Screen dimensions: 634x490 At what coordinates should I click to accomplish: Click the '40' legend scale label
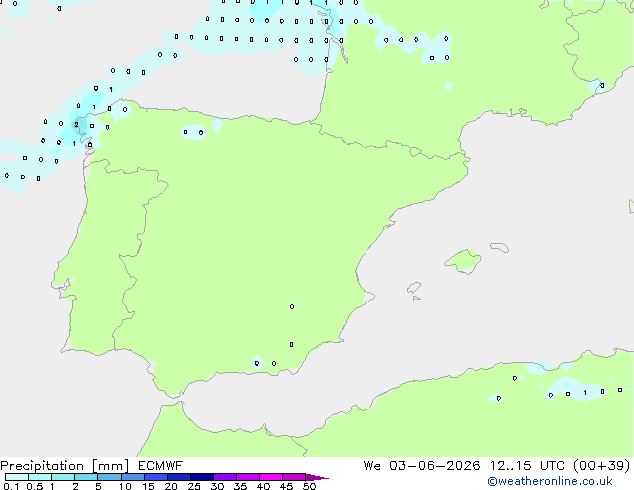263,486
